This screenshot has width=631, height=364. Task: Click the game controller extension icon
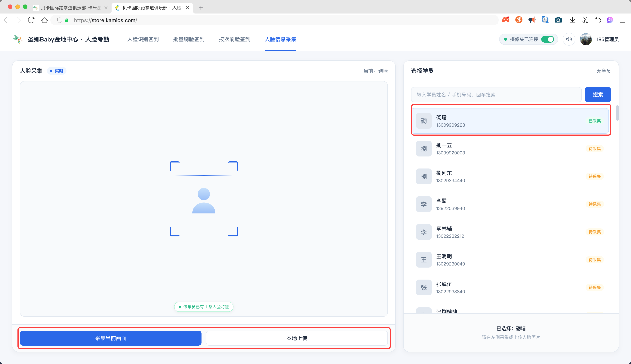[506, 20]
